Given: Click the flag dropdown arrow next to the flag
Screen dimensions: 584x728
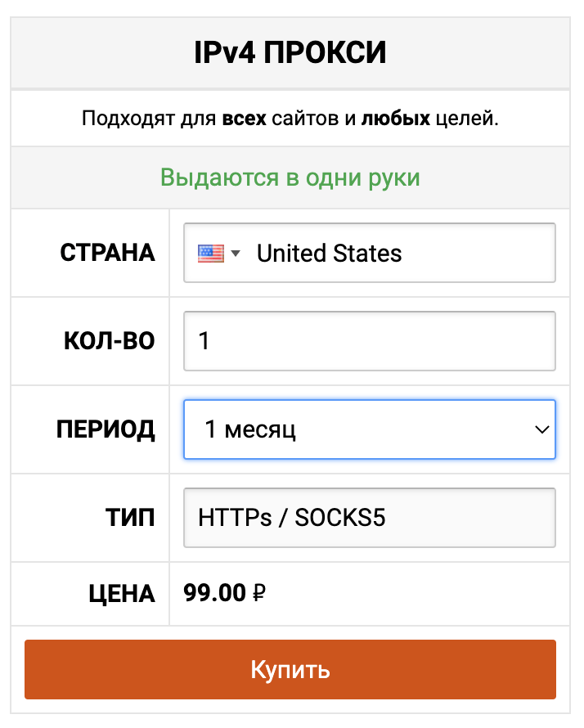Looking at the screenshot, I should tap(236, 253).
